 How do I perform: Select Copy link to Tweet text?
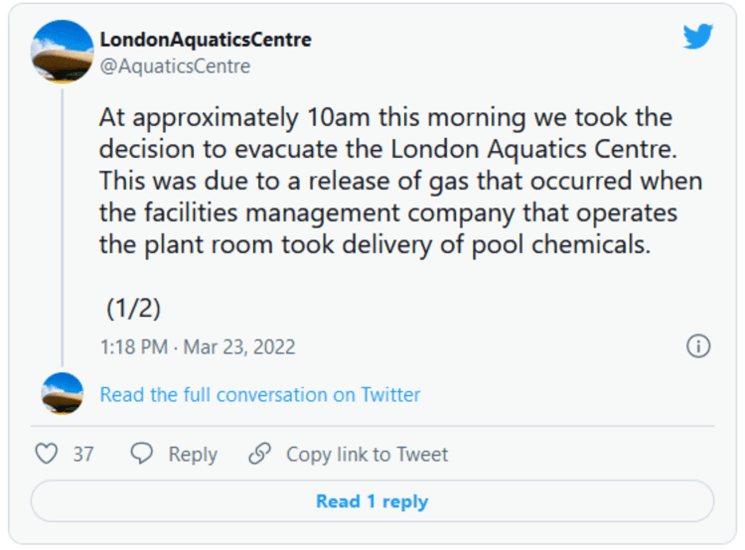[x=366, y=454]
